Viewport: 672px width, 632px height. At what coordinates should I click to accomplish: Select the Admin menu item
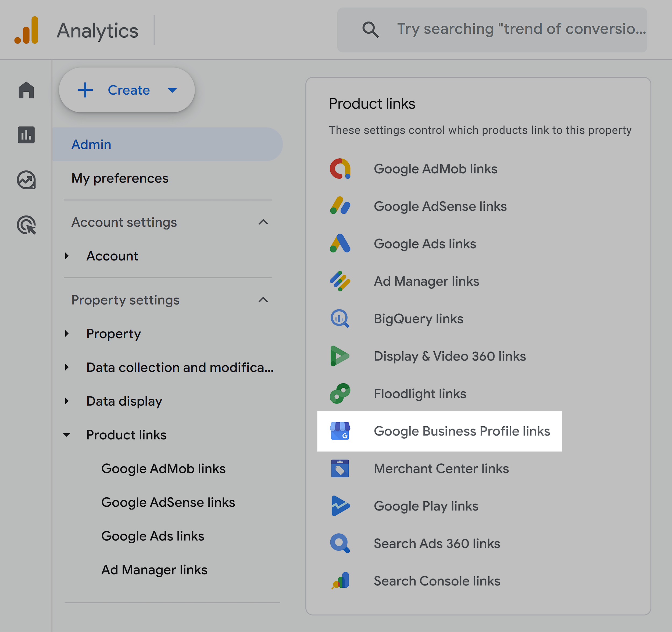168,144
